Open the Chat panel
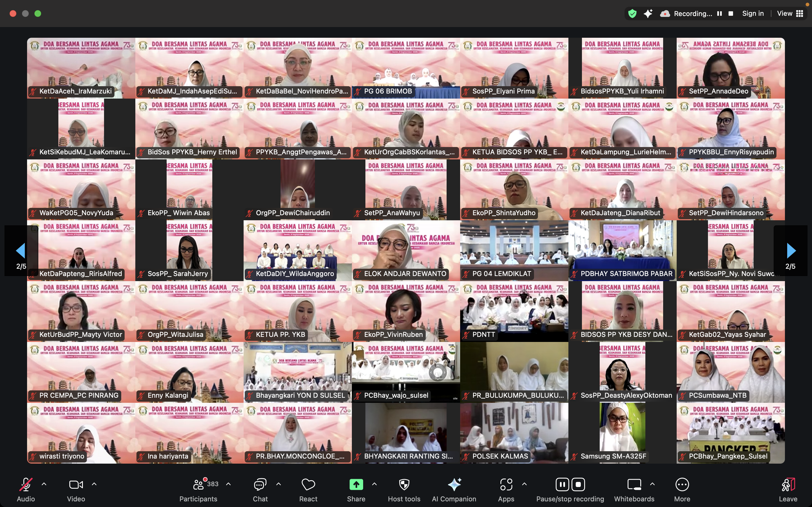The width and height of the screenshot is (812, 507). pos(260,485)
